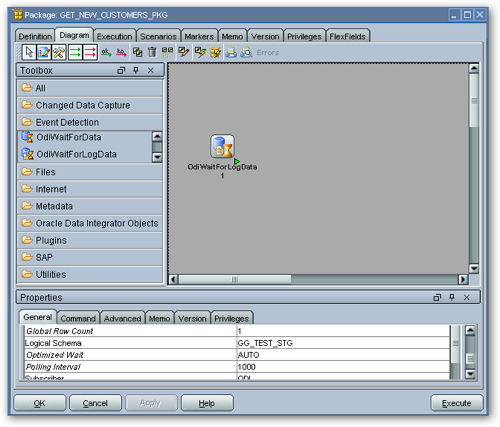Open the Scenarios tab
500x427 pixels.
pyautogui.click(x=158, y=36)
